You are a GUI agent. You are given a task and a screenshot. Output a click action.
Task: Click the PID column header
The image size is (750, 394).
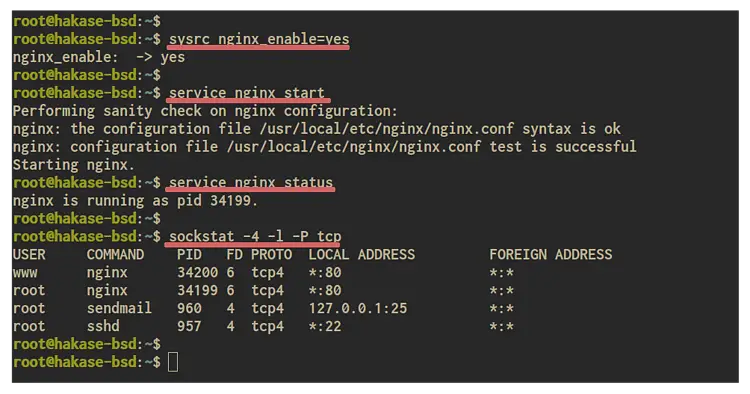point(189,254)
